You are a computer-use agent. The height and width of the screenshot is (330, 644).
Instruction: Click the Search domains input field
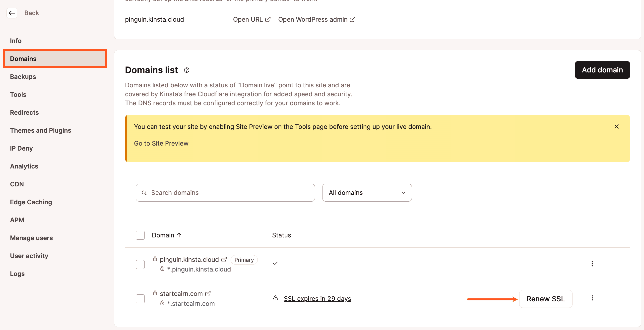coord(225,193)
